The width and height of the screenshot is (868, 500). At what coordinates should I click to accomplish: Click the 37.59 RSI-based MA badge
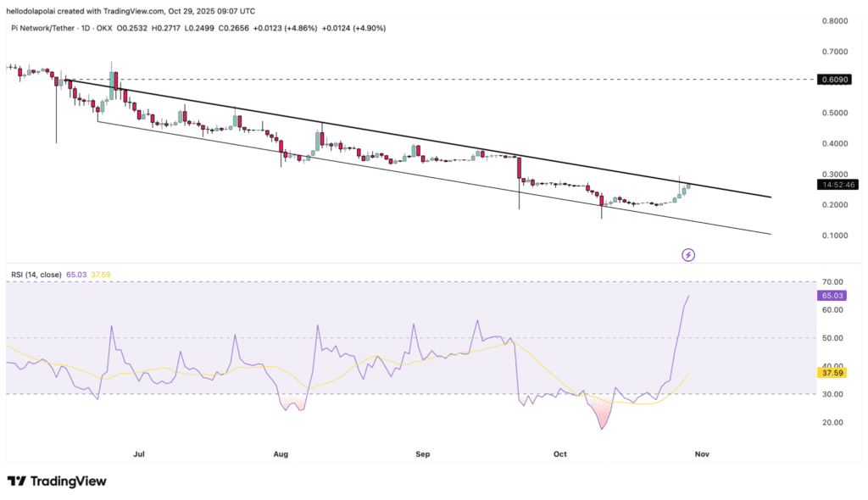834,372
